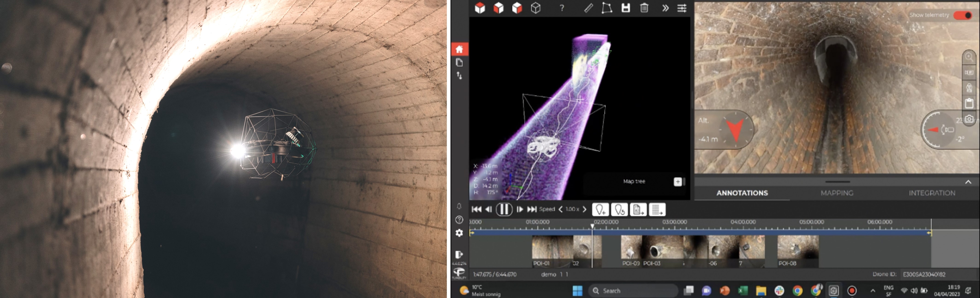Expand the Map tree plus button
The width and height of the screenshot is (980, 298).
(678, 182)
